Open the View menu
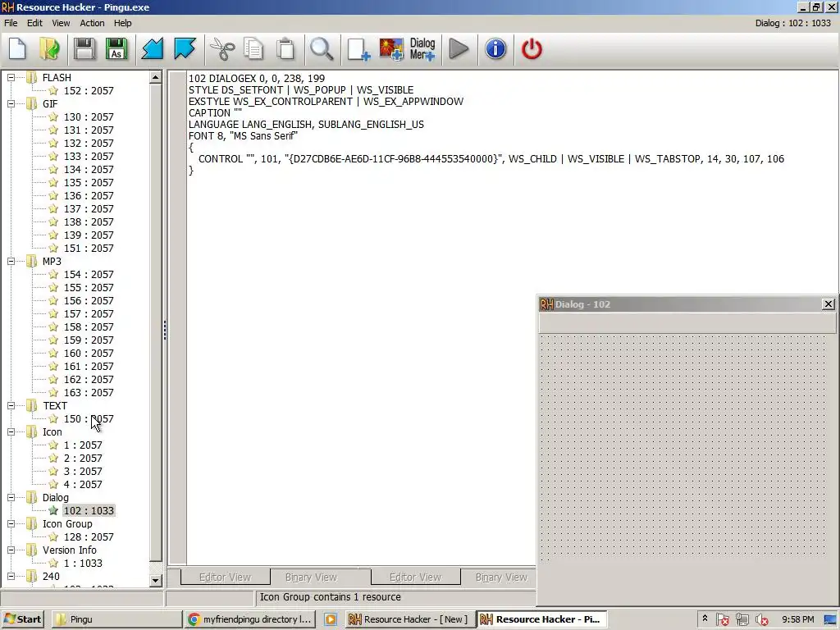 point(61,23)
